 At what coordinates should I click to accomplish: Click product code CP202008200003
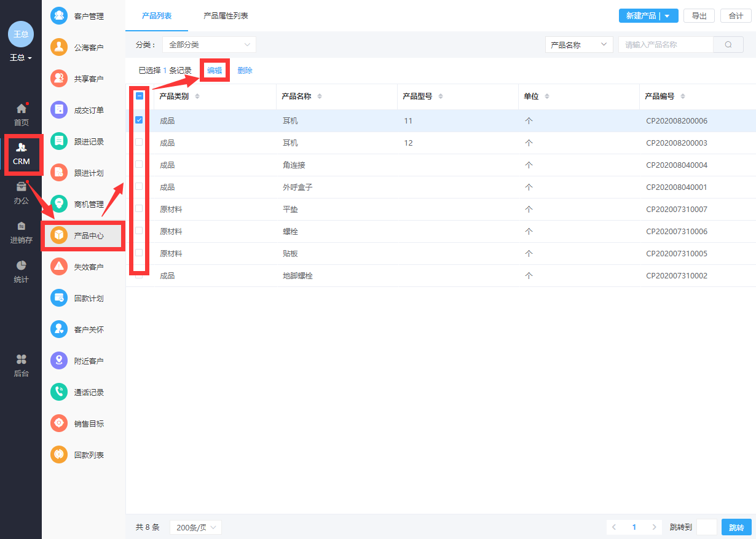pos(677,143)
